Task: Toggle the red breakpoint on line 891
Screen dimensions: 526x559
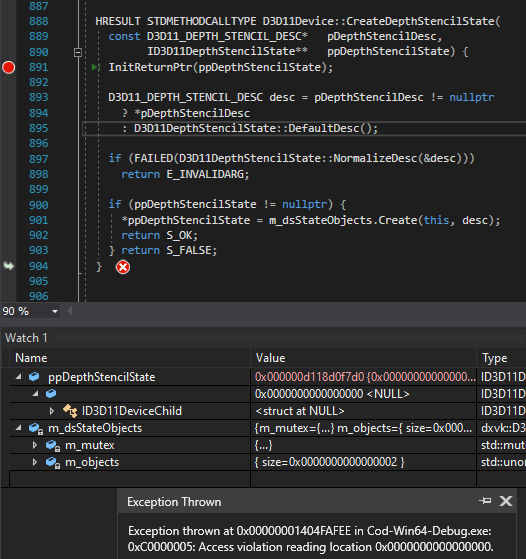Action: click(x=9, y=67)
